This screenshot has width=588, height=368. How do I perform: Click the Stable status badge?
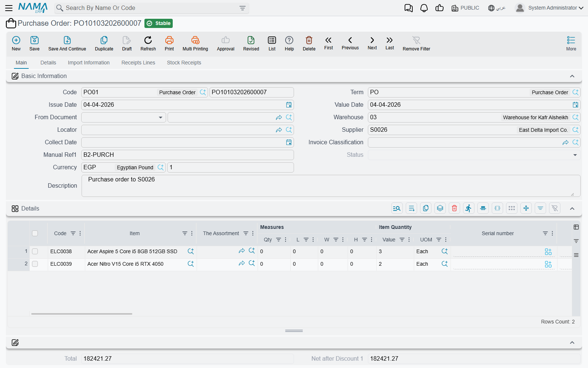(x=159, y=23)
